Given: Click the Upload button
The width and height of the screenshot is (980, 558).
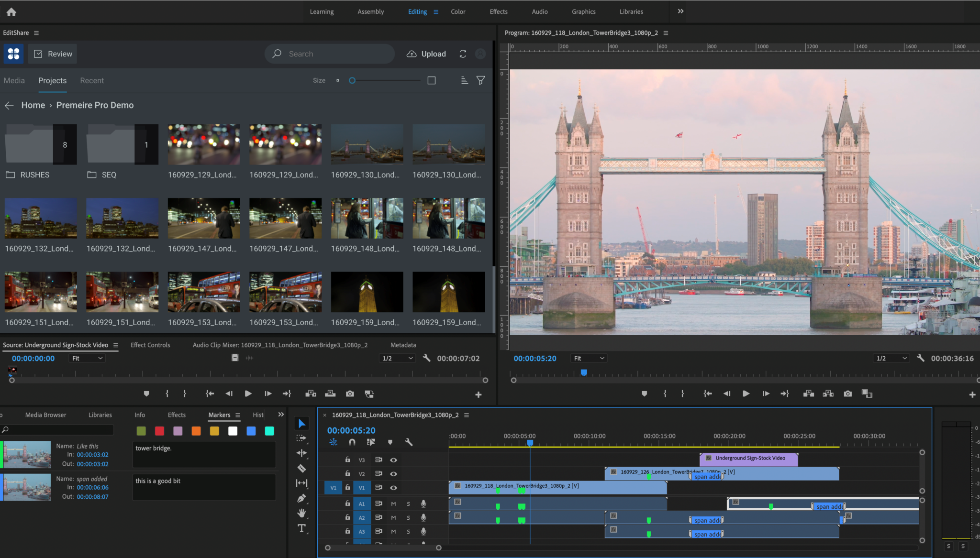Looking at the screenshot, I should [x=425, y=54].
